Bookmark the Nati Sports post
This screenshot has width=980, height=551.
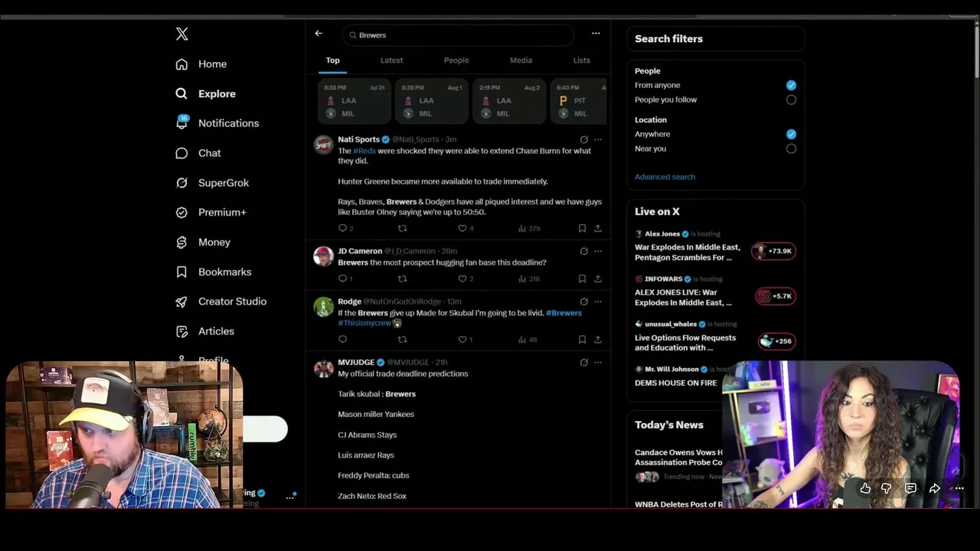[x=582, y=228]
